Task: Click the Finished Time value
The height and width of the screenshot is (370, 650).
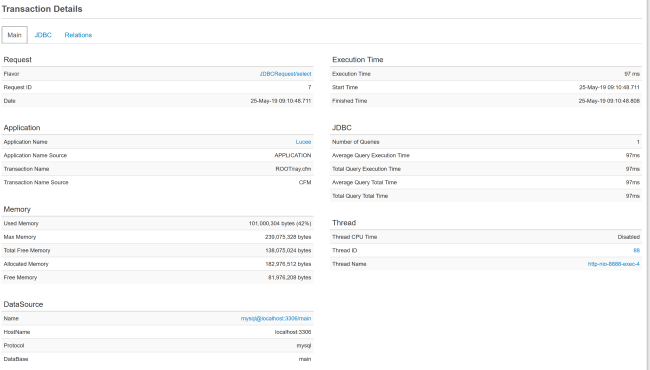Action: (609, 101)
